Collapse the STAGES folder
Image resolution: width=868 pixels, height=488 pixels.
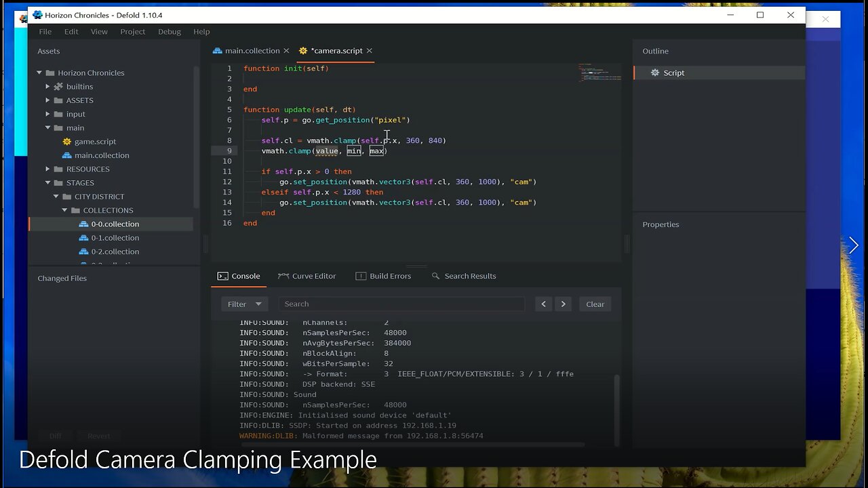click(x=47, y=182)
